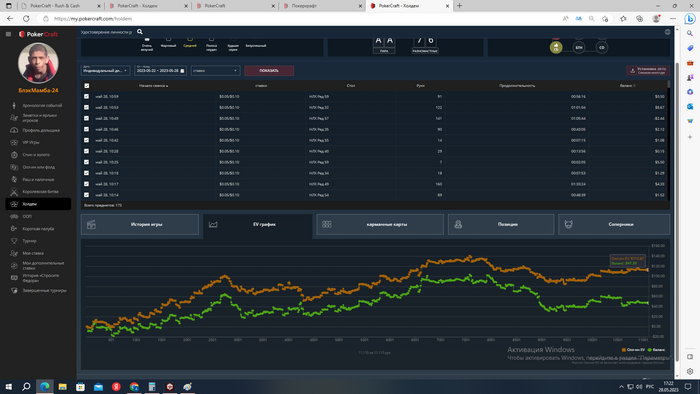Image resolution: width=700 pixels, height=394 pixels.
Task: Uncheck the session row май 28, 10:14
Action: click(87, 195)
